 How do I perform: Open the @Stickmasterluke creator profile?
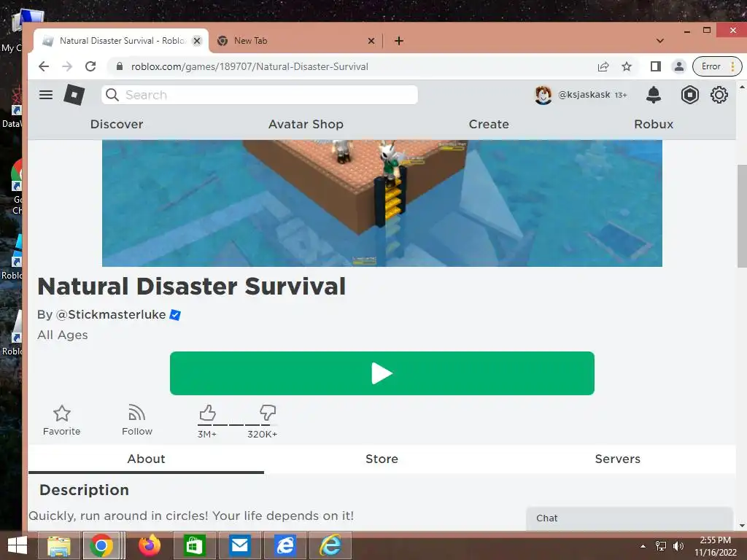pos(111,315)
